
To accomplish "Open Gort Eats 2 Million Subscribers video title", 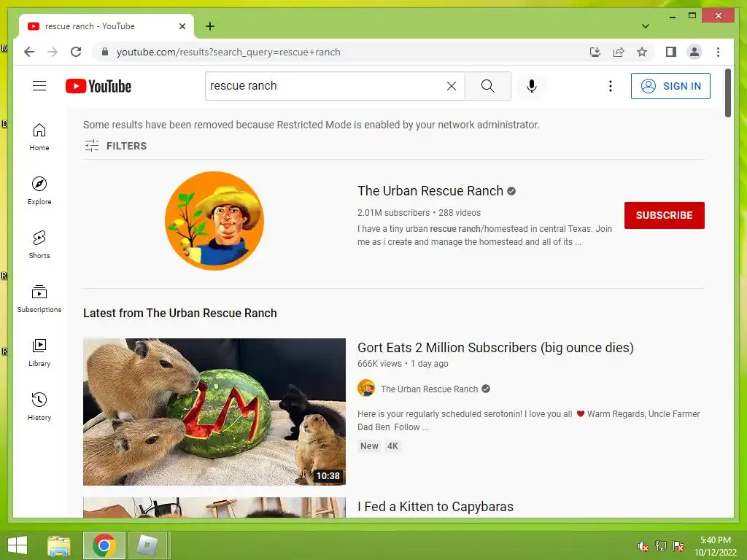I will click(495, 347).
